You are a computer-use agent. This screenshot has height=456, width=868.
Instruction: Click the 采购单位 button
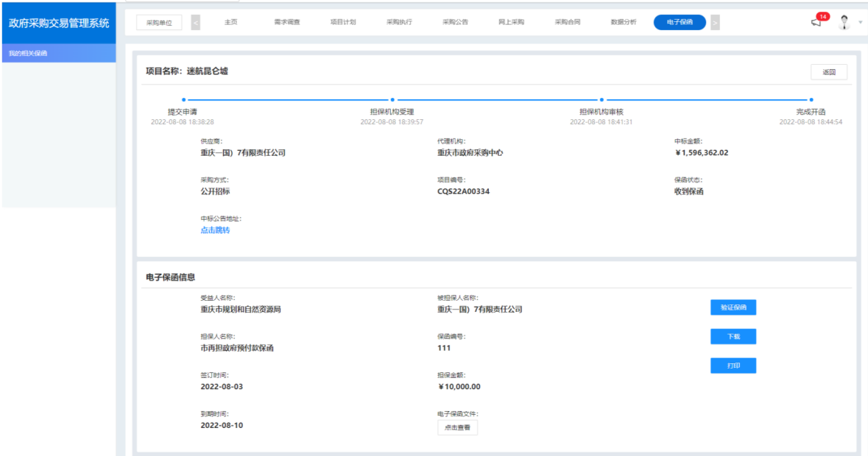(x=158, y=22)
